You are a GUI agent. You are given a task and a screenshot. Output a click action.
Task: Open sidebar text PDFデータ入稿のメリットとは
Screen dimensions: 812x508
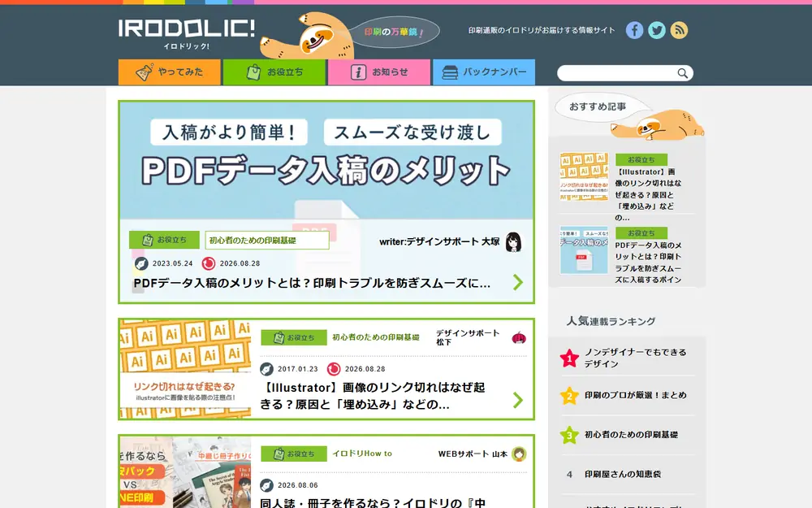coord(648,263)
